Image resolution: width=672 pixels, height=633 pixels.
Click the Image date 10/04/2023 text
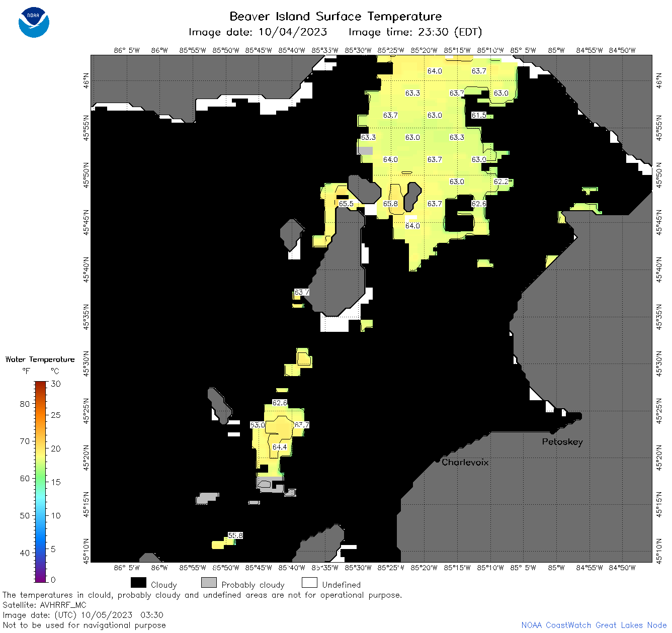point(258,32)
